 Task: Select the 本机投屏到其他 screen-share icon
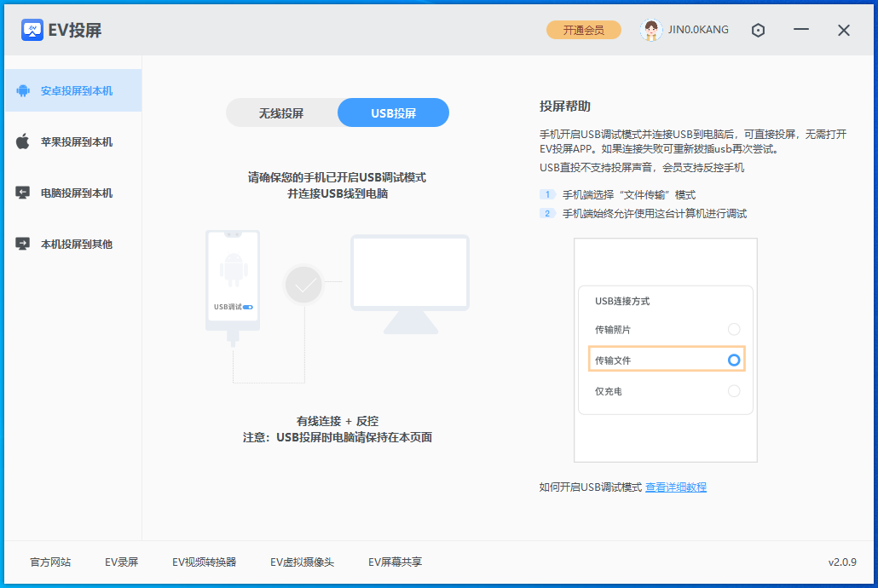click(22, 244)
